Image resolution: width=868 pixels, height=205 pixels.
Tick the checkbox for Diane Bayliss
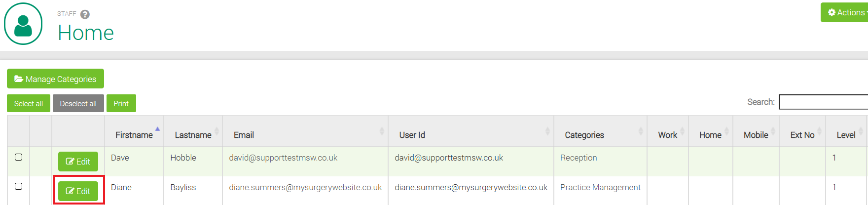(19, 186)
